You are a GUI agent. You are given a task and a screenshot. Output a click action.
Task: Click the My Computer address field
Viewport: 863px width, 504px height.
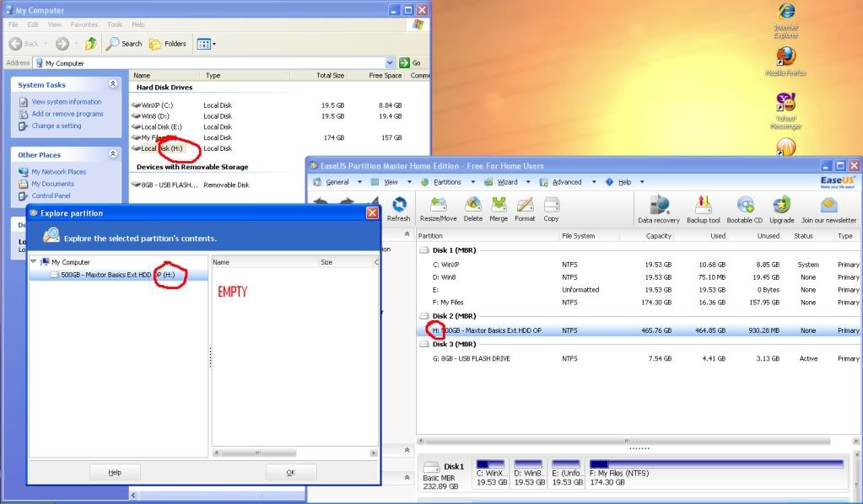209,62
